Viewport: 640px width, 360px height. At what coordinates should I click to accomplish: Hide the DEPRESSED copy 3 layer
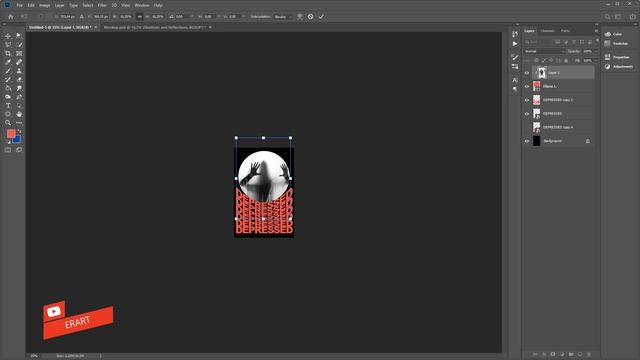tap(527, 100)
